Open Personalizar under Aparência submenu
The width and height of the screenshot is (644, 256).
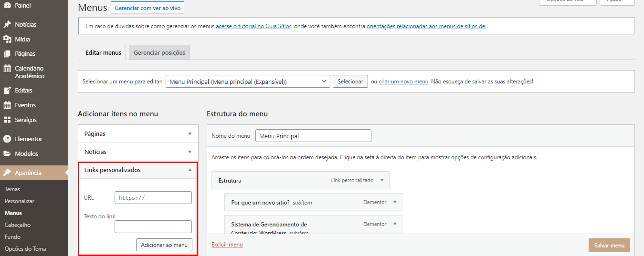[20, 201]
